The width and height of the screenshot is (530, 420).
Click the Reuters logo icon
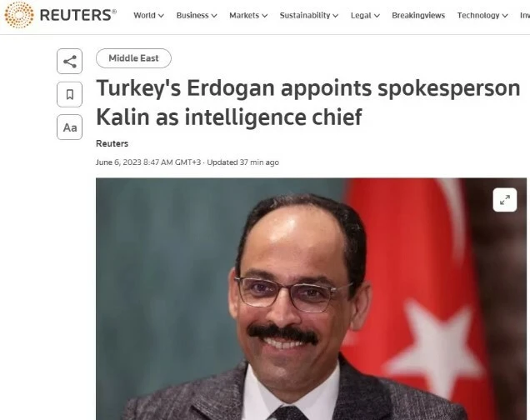click(19, 15)
